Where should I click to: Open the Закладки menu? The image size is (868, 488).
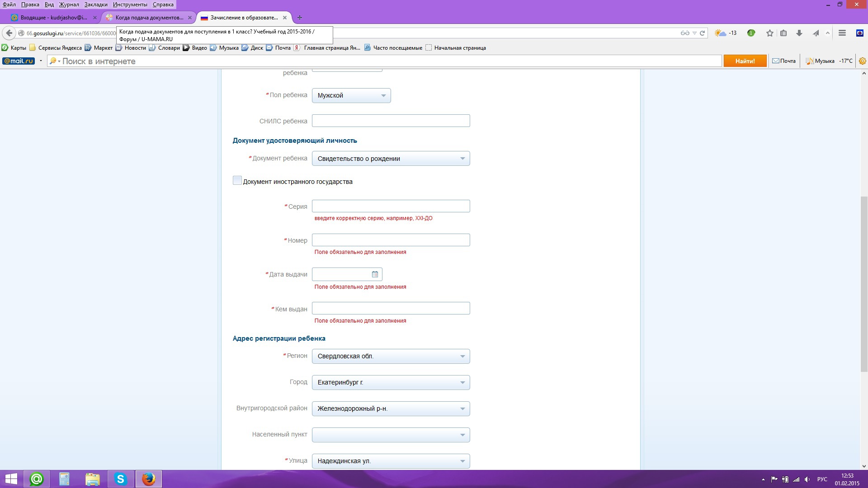coord(95,5)
